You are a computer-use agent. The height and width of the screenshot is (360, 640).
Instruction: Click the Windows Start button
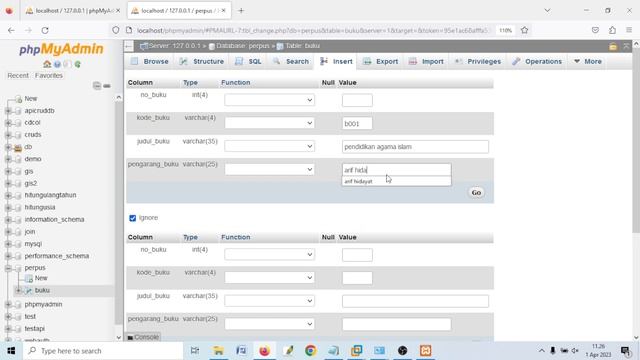tap(11, 351)
